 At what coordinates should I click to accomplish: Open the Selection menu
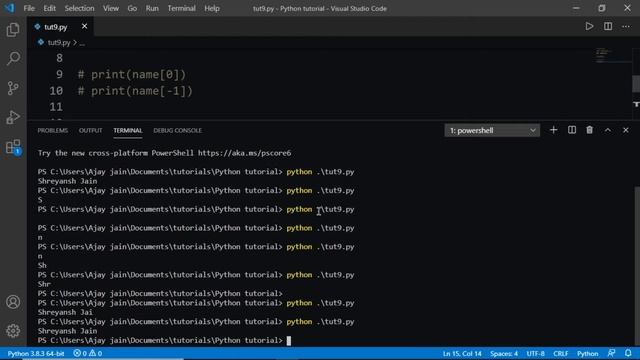79,8
